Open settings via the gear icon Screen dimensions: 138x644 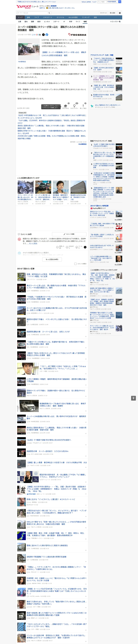click(x=120, y=13)
